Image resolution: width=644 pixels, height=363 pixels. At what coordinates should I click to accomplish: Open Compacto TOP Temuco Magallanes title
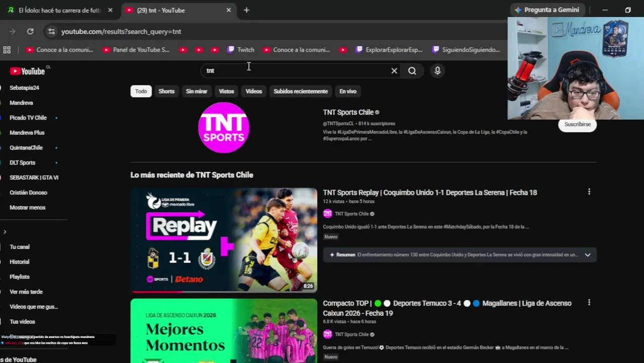click(447, 308)
